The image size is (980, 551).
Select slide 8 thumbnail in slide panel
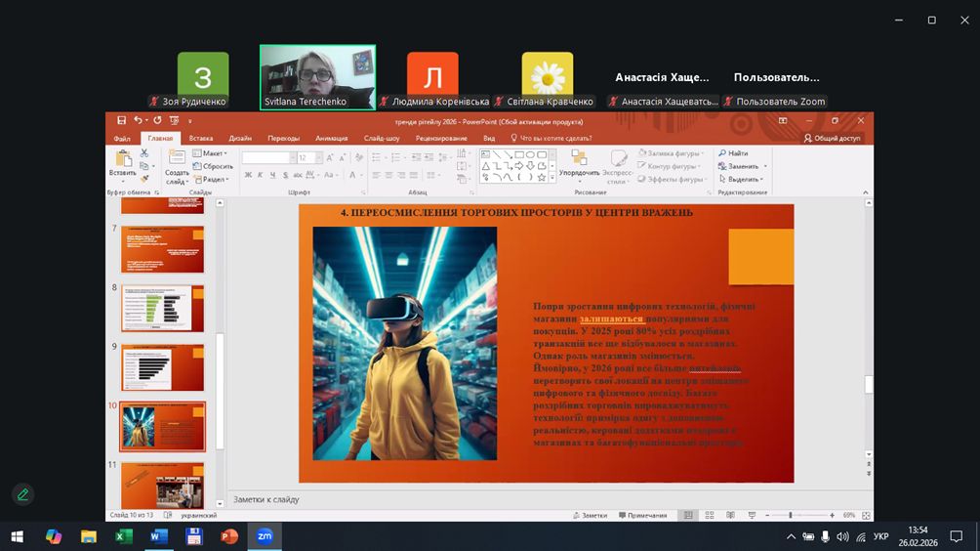(x=163, y=308)
